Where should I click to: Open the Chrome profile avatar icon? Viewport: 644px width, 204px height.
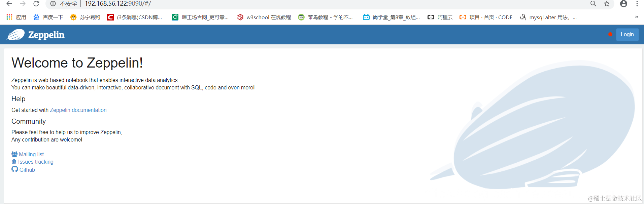coord(623,4)
